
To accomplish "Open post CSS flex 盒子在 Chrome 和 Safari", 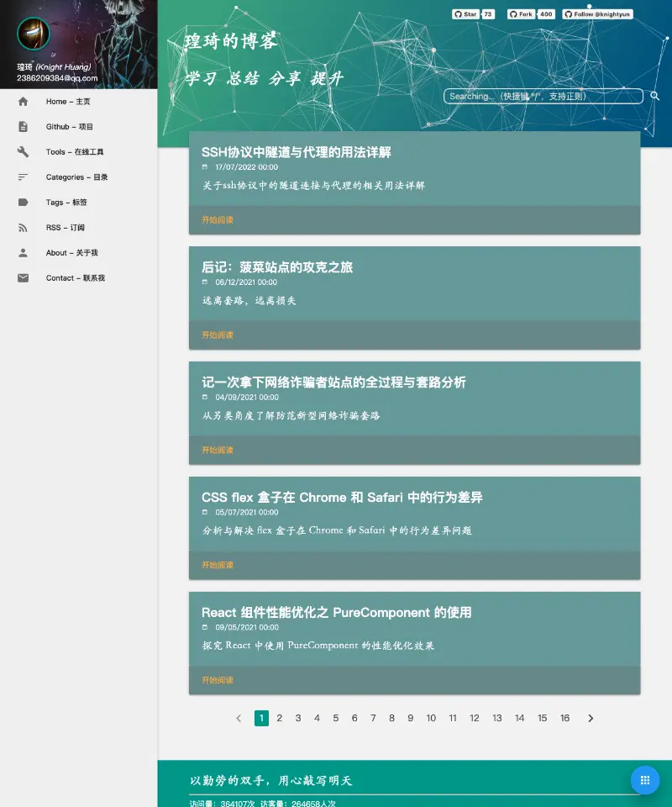I will point(342,497).
